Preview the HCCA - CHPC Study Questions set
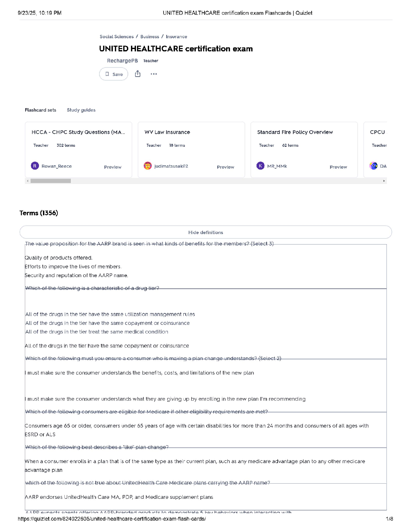The height and width of the screenshot is (532, 411). [112, 167]
